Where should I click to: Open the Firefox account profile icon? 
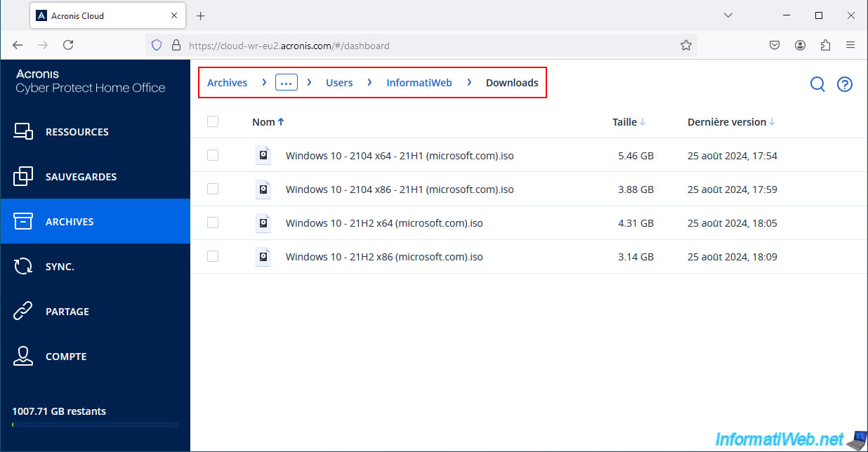[800, 45]
